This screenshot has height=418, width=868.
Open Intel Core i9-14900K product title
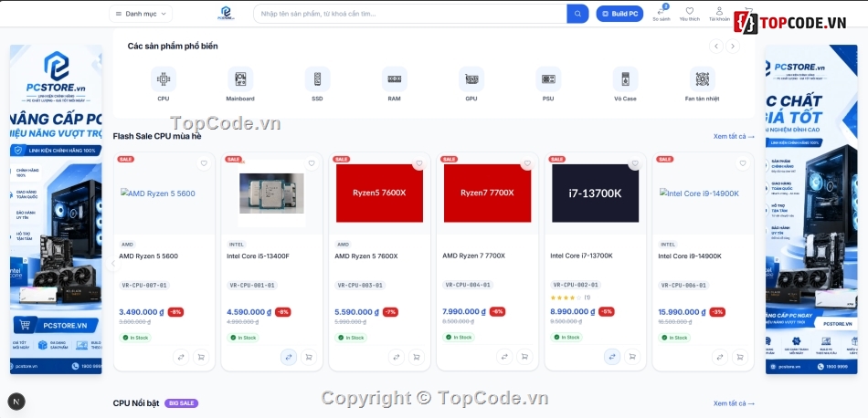[690, 256]
